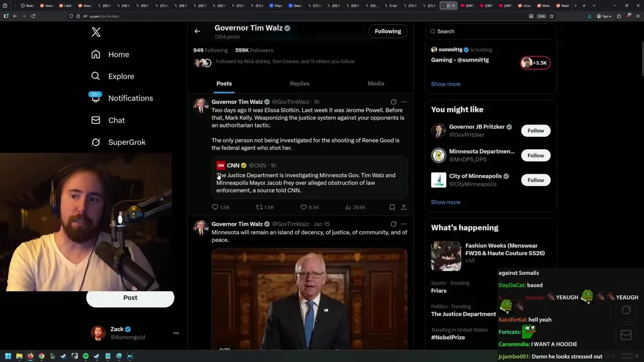Click the X Search field
644x362 pixels.
(491, 31)
